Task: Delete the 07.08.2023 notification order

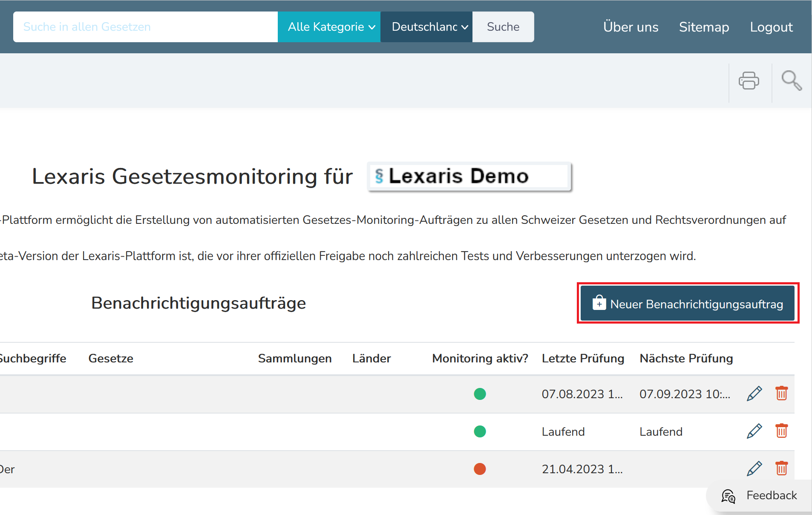Action: pyautogui.click(x=781, y=393)
